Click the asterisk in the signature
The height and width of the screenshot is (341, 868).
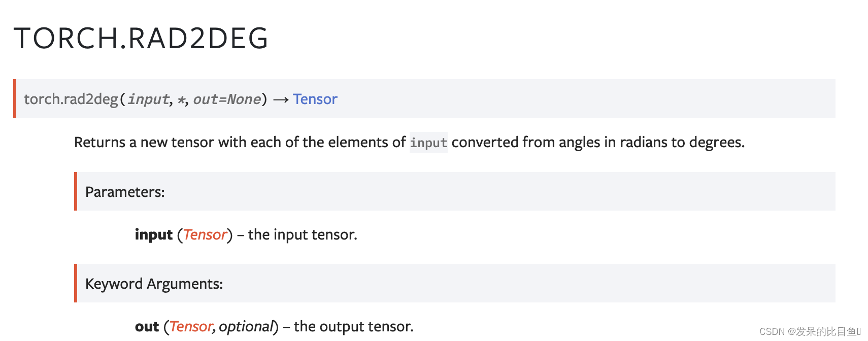pyautogui.click(x=181, y=99)
